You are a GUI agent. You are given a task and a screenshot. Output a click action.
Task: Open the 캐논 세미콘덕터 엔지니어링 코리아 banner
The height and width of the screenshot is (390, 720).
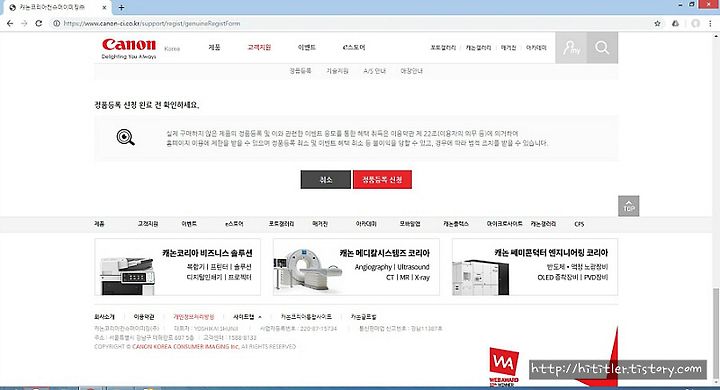pyautogui.click(x=535, y=267)
